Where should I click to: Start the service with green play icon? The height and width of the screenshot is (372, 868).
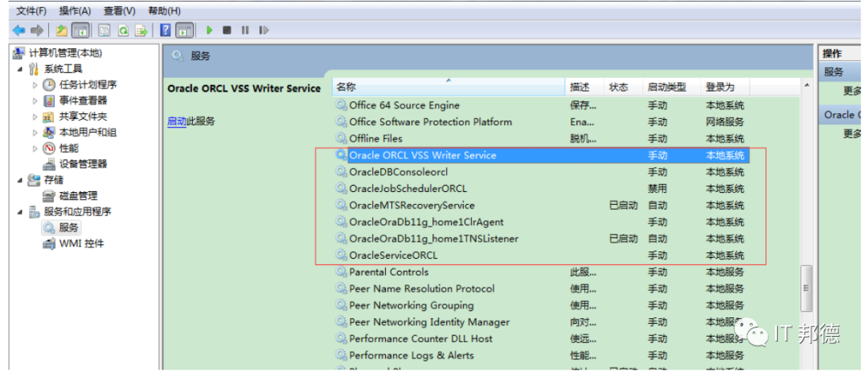[x=209, y=30]
